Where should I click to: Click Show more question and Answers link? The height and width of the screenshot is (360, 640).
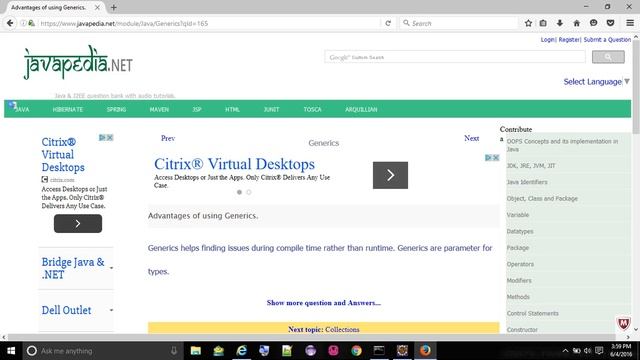tap(324, 303)
